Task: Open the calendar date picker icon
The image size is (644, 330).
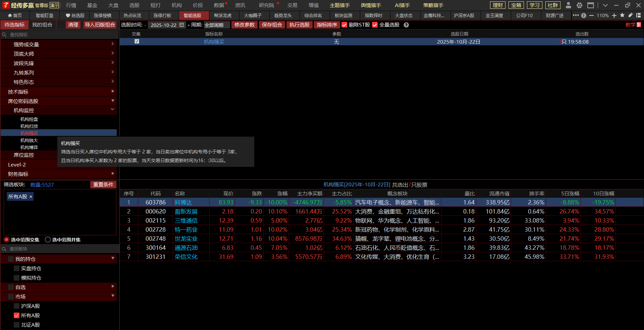Action: tap(182, 25)
